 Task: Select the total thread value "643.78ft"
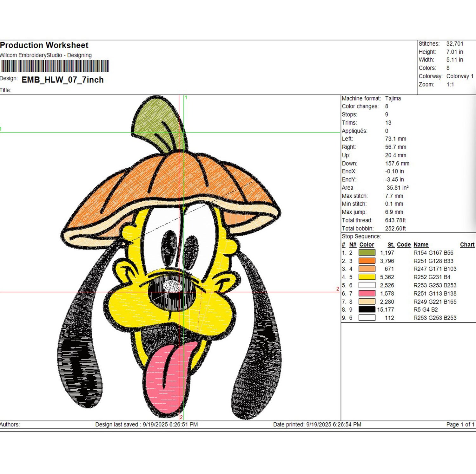395,220
